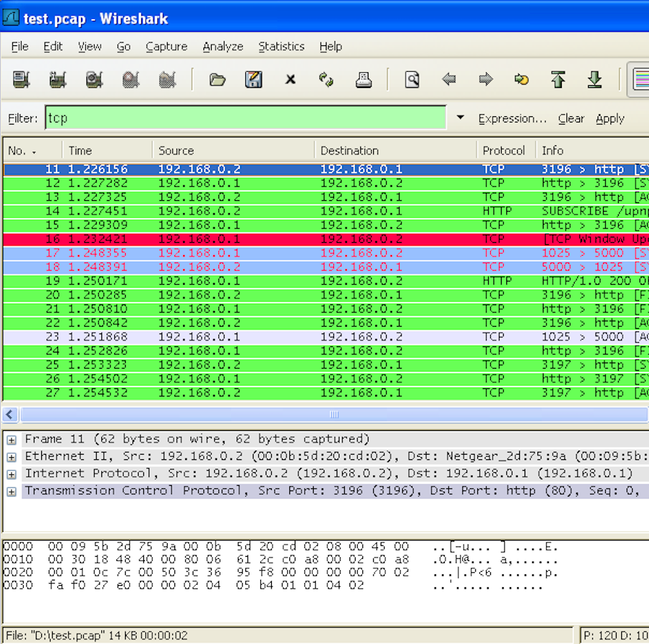This screenshot has width=649, height=644.
Task: Click Apply next to the filter
Action: [x=610, y=118]
